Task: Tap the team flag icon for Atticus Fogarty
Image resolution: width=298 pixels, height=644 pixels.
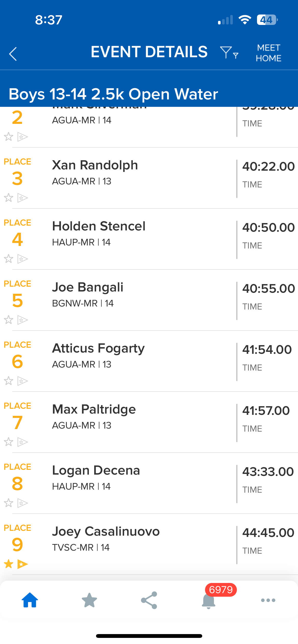Action: (22, 381)
